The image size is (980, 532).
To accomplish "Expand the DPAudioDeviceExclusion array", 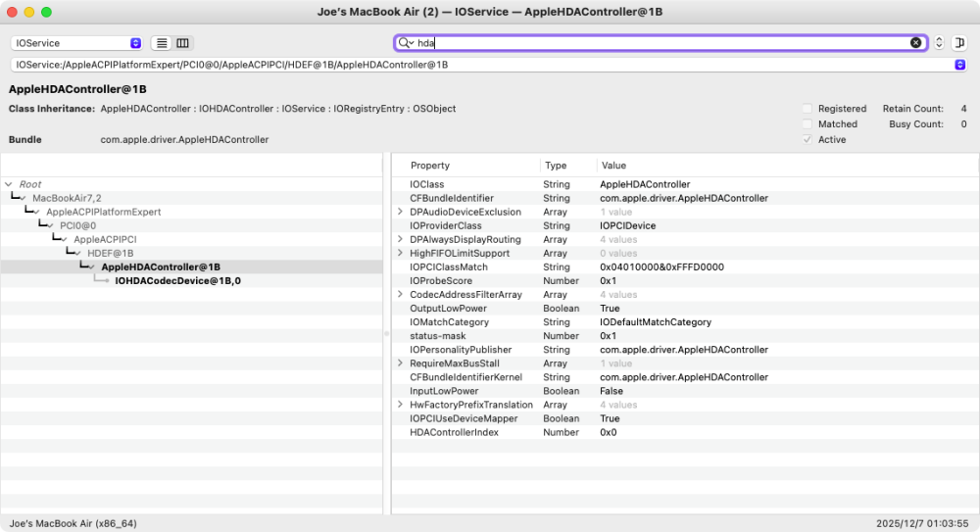I will click(400, 212).
